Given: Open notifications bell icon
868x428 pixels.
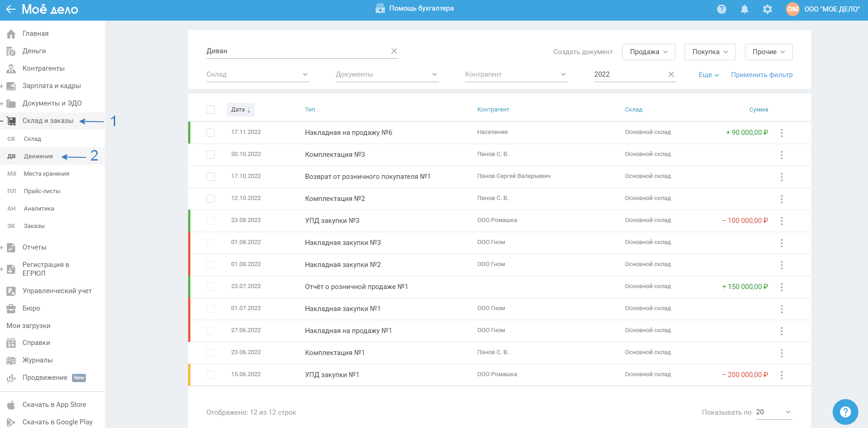Looking at the screenshot, I should [744, 9].
